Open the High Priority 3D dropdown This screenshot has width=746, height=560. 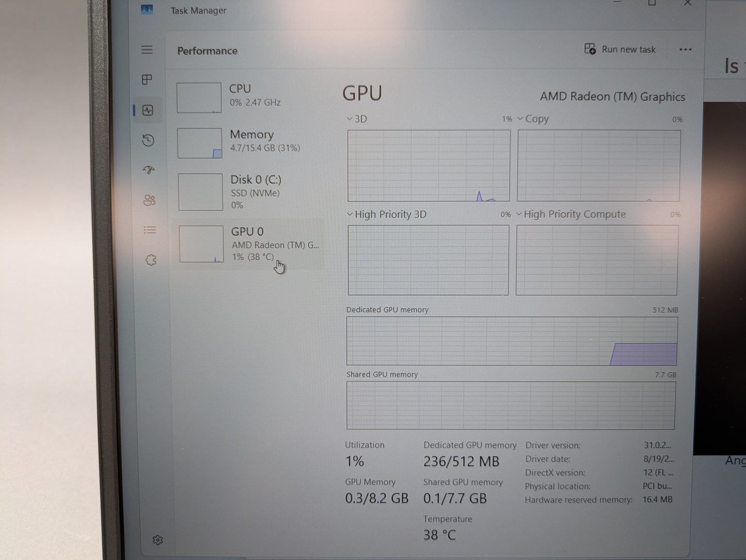click(350, 214)
